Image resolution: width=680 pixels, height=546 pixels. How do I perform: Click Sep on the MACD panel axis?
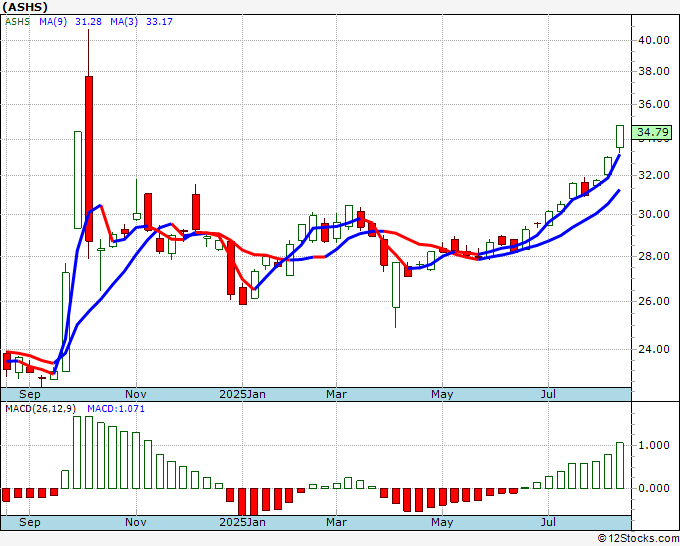click(29, 522)
